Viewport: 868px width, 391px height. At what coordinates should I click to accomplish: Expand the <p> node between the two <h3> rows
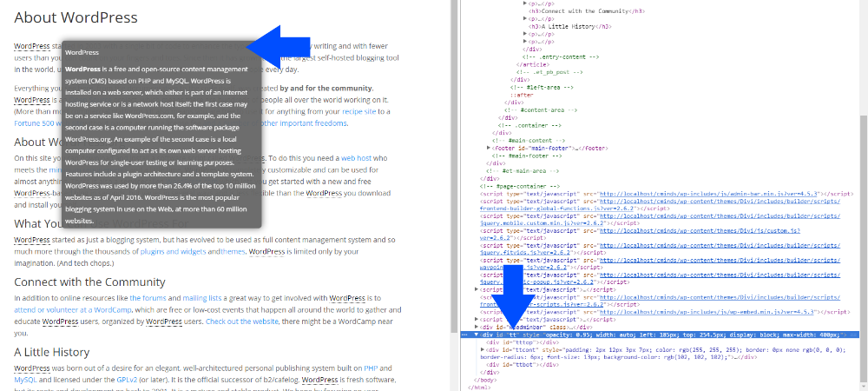click(x=525, y=18)
